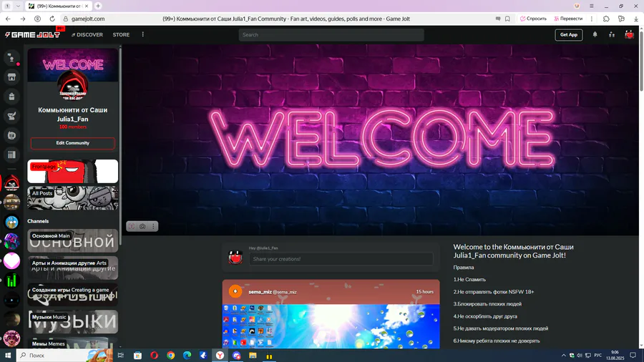Click the Share your creations field
Screen dimensions: 644x362
point(341,259)
